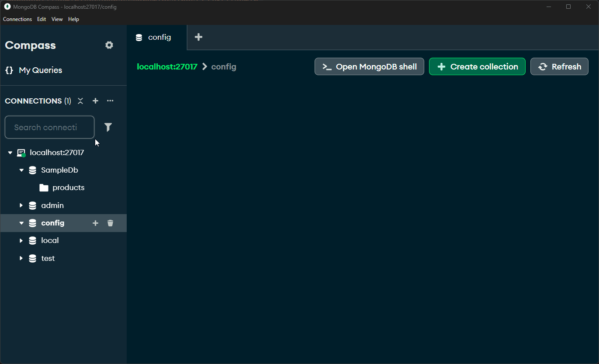The height and width of the screenshot is (364, 599).
Task: Expand the local database node
Action: pos(21,241)
